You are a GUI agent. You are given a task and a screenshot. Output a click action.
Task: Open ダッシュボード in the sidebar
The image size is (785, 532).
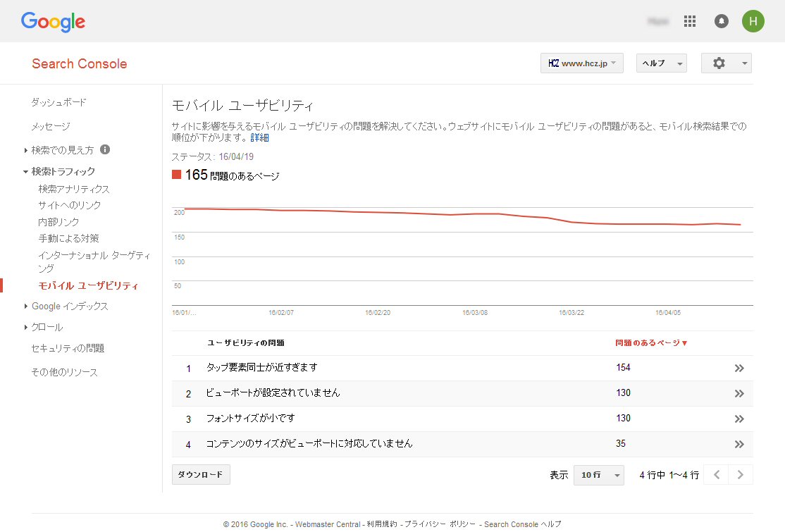pos(58,102)
